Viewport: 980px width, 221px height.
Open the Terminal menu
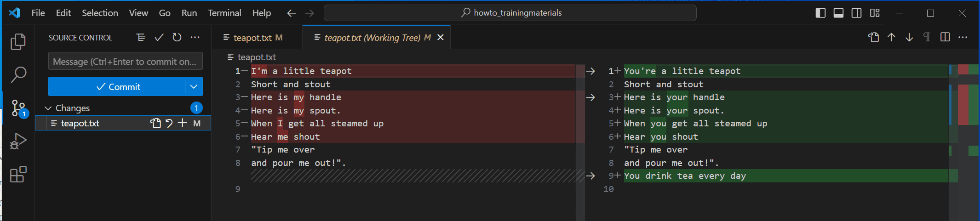click(224, 13)
